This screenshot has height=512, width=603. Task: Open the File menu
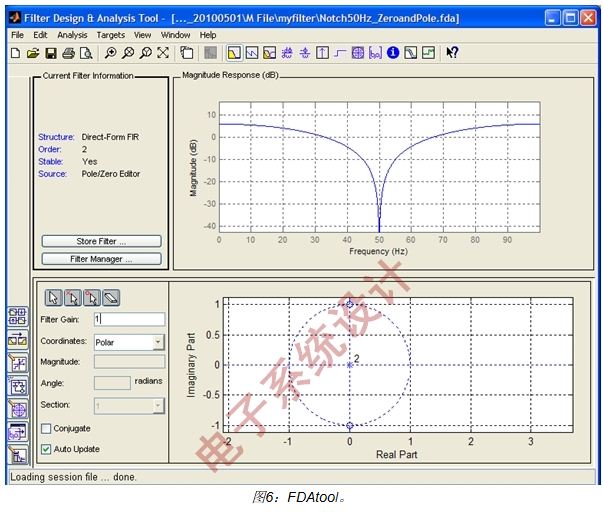tap(17, 35)
